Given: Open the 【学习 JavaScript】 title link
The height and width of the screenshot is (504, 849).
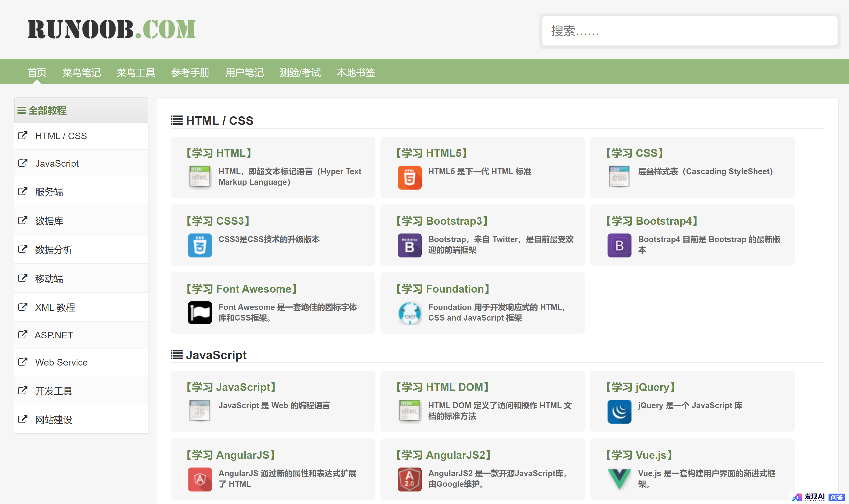Looking at the screenshot, I should pyautogui.click(x=231, y=387).
